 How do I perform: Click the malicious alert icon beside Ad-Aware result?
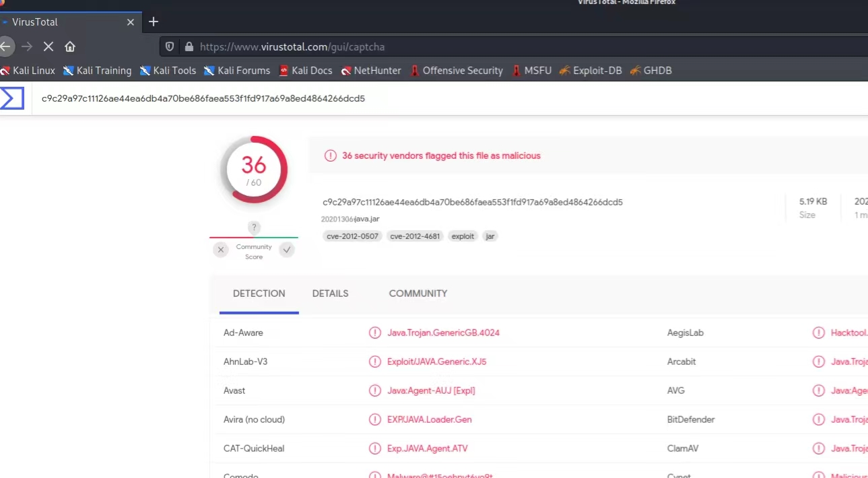coord(375,333)
